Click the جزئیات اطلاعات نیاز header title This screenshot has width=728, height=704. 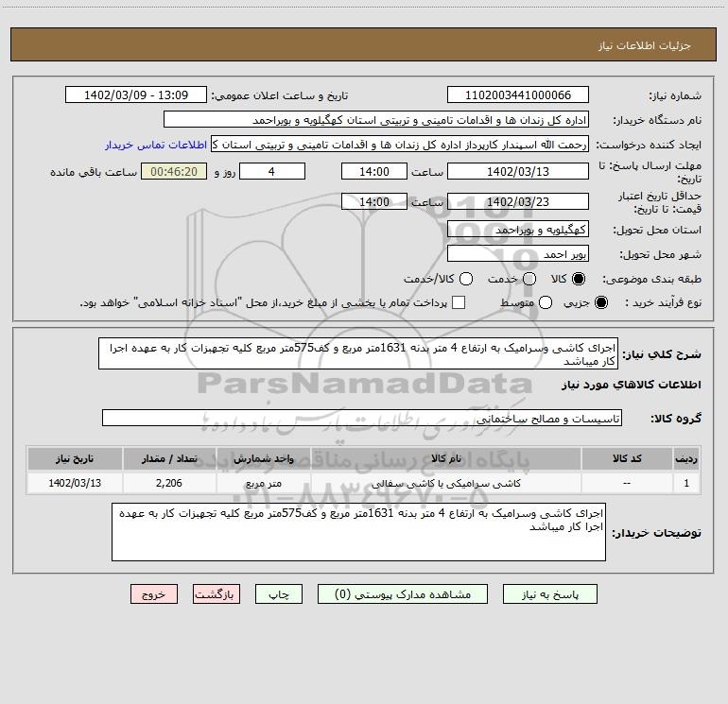[644, 45]
